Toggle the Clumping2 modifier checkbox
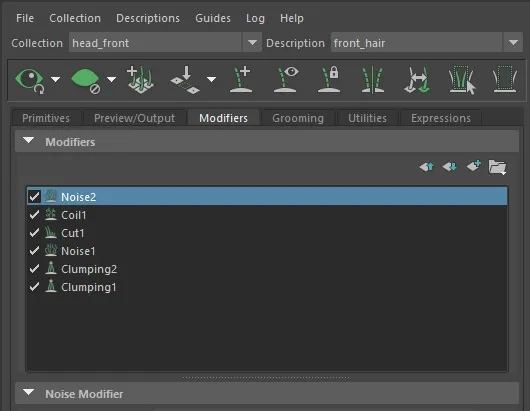This screenshot has width=530, height=411. click(x=34, y=269)
